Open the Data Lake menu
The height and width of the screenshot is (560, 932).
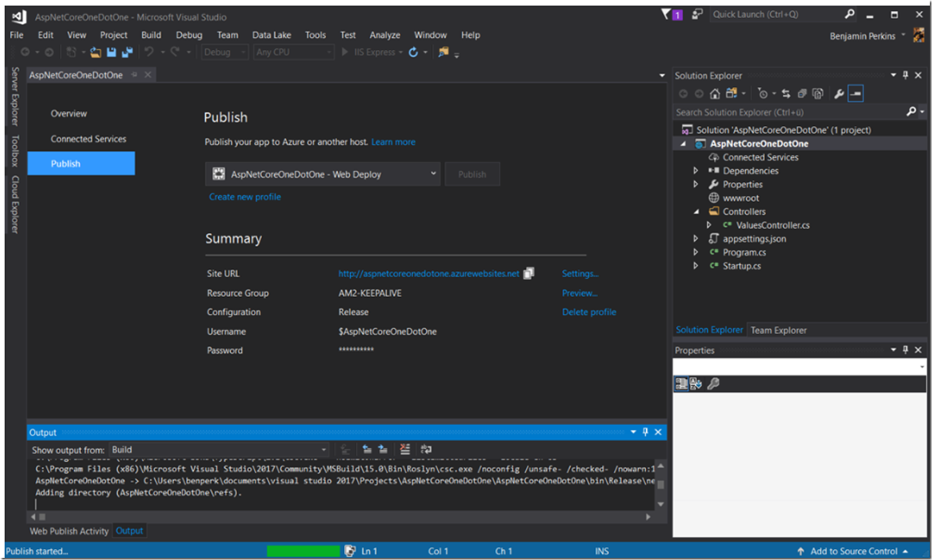[x=271, y=35]
